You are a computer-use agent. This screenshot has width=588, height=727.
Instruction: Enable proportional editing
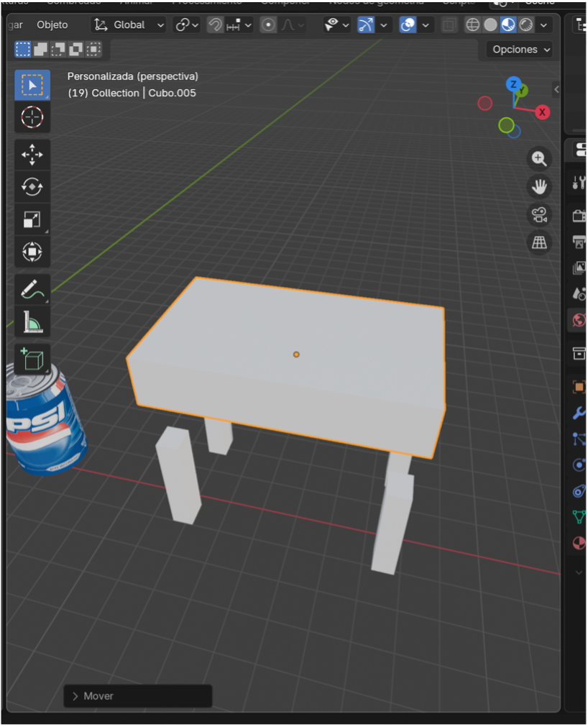click(266, 24)
